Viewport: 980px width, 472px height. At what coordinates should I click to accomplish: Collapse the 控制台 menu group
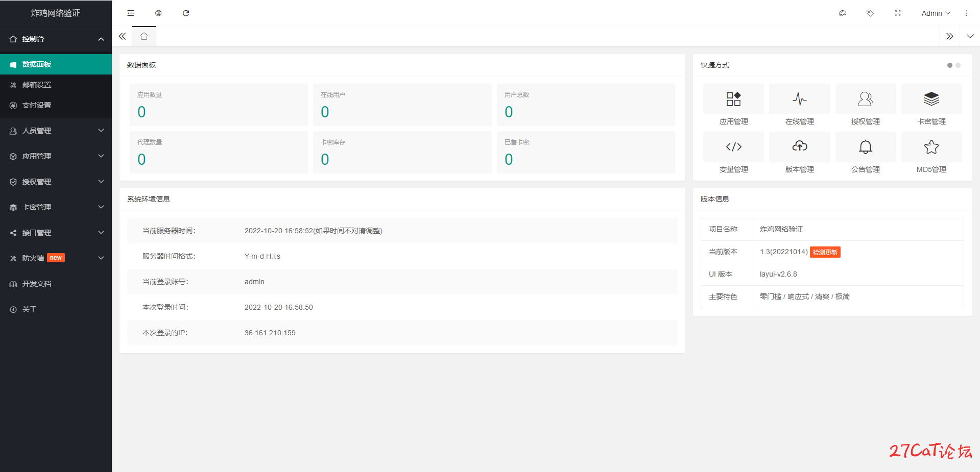pyautogui.click(x=56, y=39)
